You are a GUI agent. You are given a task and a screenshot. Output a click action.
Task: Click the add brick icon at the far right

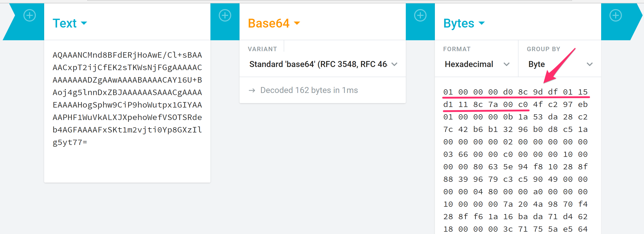615,15
